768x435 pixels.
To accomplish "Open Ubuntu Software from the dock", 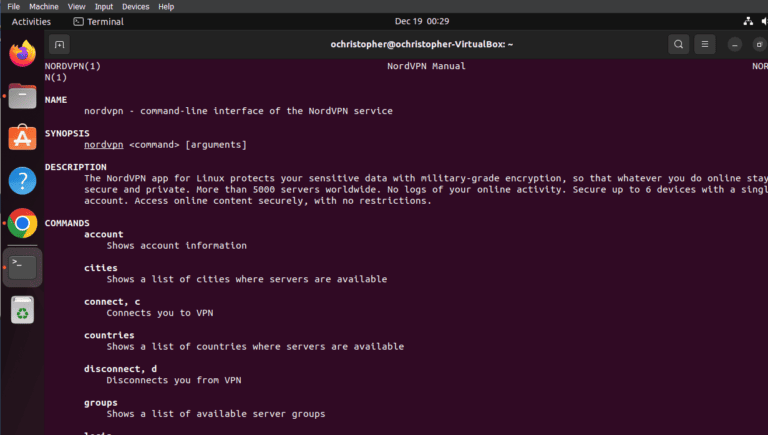I will pyautogui.click(x=22, y=138).
